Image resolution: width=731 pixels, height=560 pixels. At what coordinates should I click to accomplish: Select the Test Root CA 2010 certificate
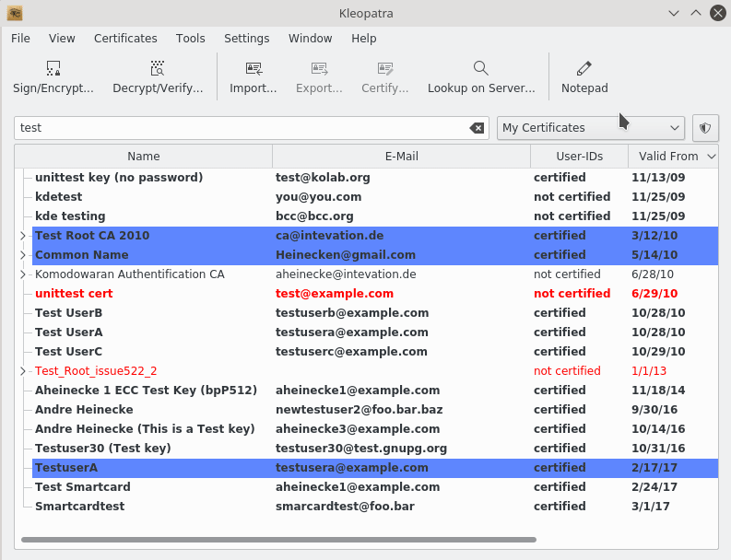click(x=375, y=236)
